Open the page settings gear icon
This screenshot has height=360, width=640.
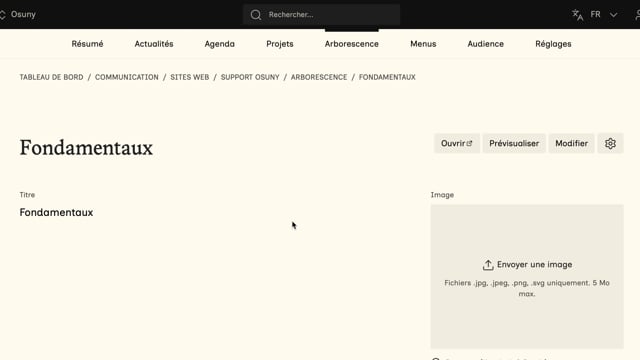(610, 143)
